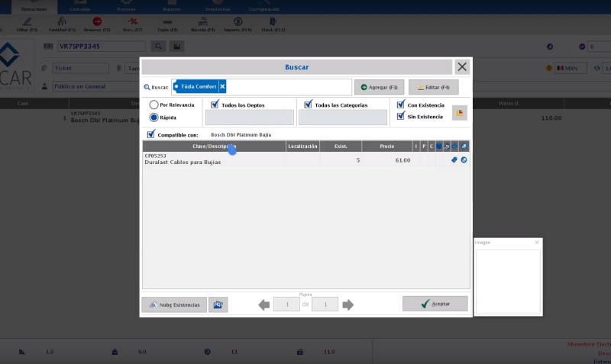Open the Público en General customer field
This screenshot has height=364, width=611.
(96, 86)
